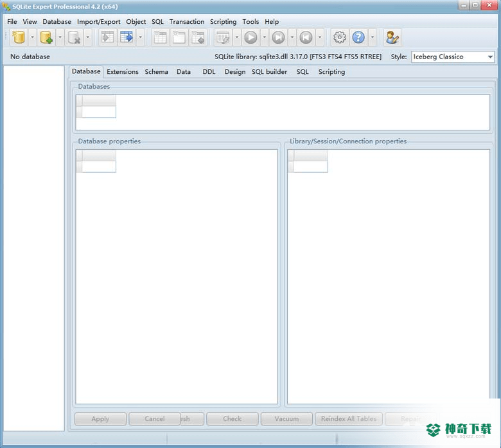Click the Apply button
Screen dimensions: 501x448
click(100, 419)
